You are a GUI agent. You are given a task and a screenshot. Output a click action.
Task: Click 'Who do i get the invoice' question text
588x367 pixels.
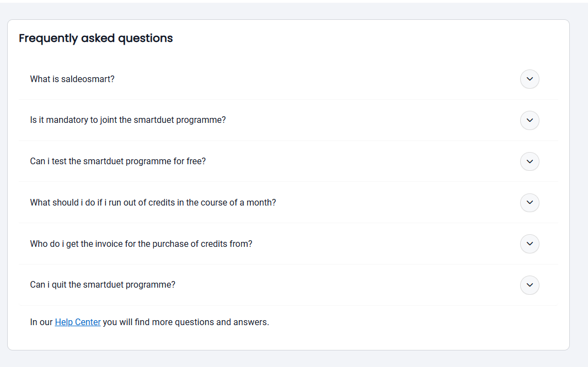point(141,244)
